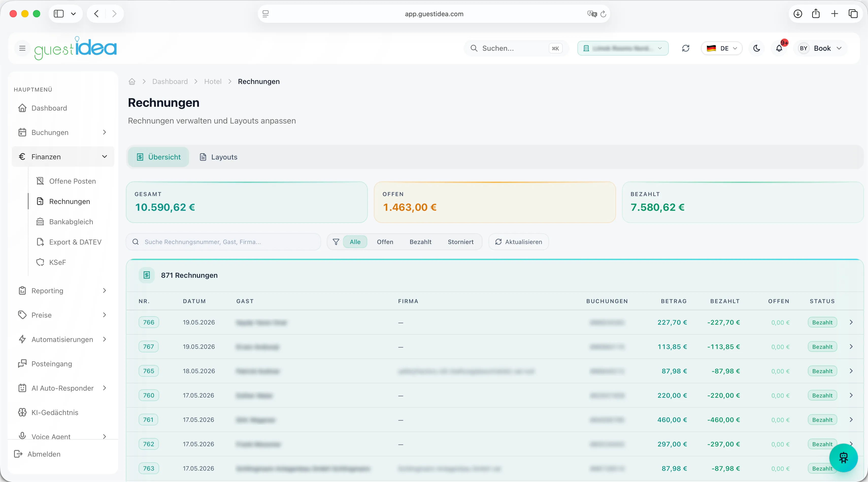Toggle dark mode with the moon icon

757,48
